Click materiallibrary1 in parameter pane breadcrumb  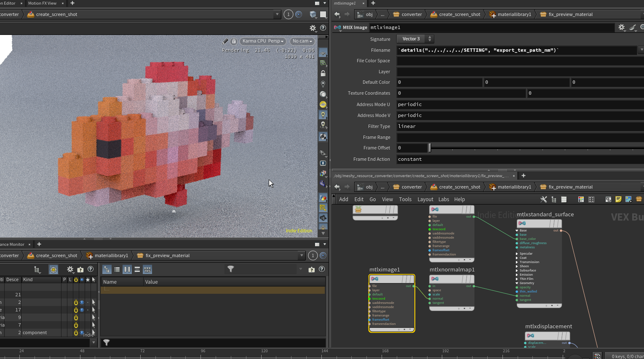(514, 14)
